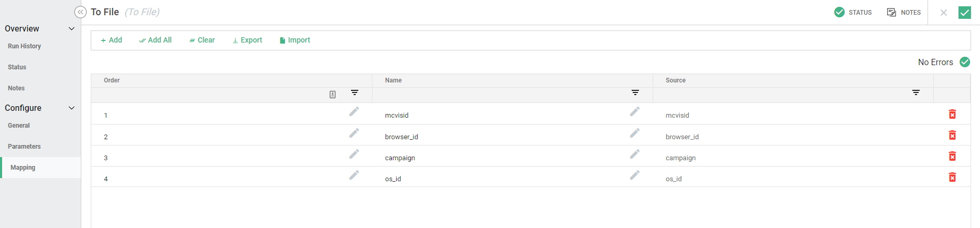Clear all mappings
Screen dimensions: 980x228
(202, 40)
